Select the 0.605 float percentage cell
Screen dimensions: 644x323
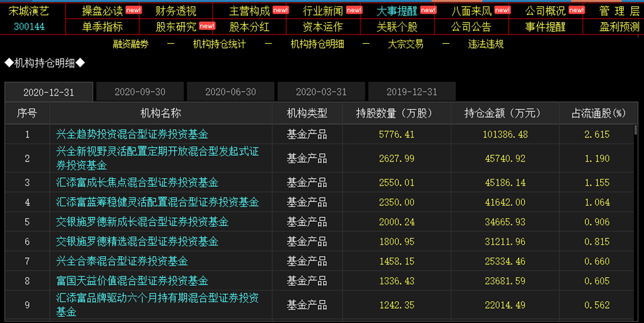click(x=597, y=281)
